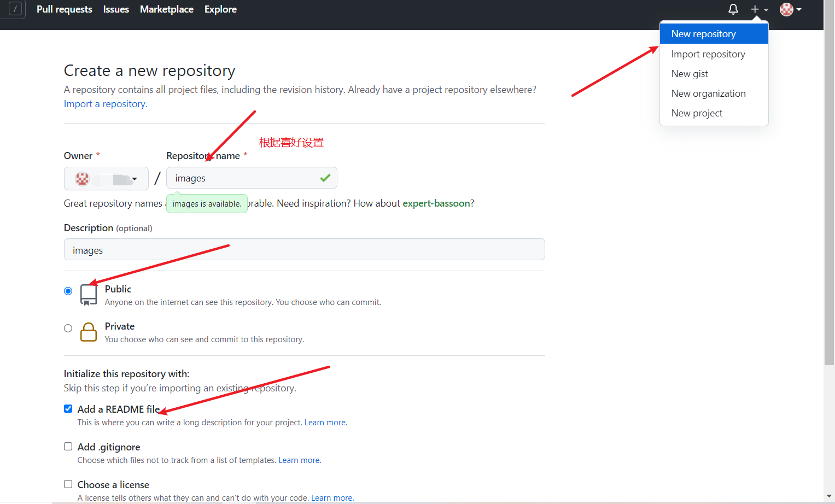The width and height of the screenshot is (835, 504).
Task: Select the Private radio button
Action: point(68,328)
